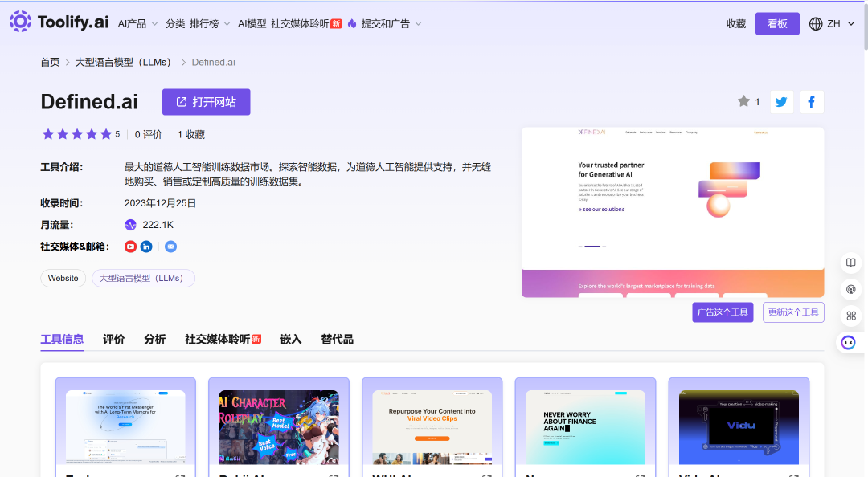Click the Defined.ai page heading
Screen dimensions: 868x477
click(x=89, y=102)
